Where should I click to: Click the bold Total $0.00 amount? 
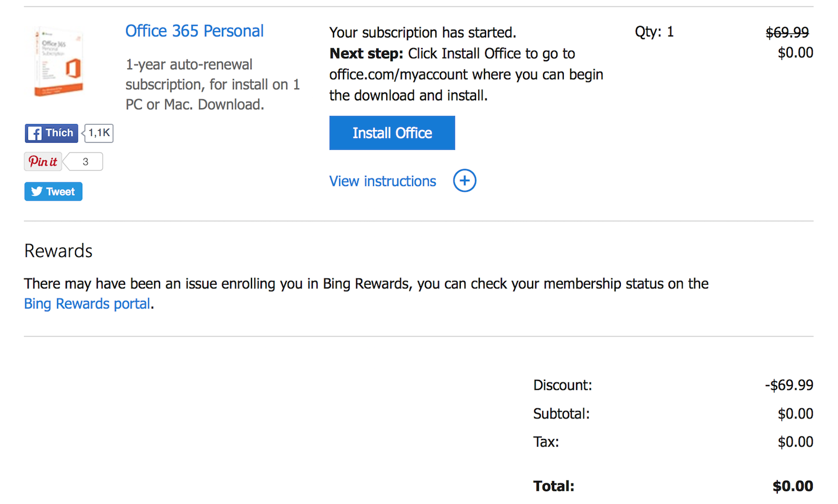tap(792, 486)
